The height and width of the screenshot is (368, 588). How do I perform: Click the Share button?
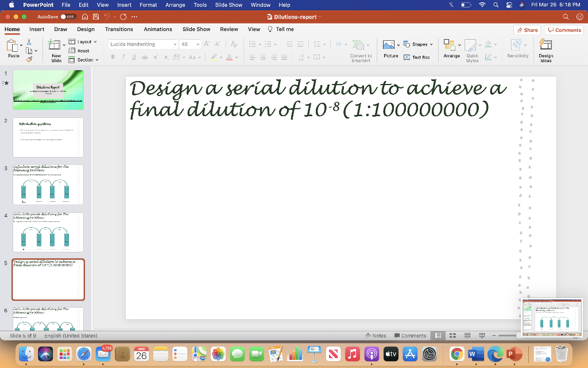526,29
